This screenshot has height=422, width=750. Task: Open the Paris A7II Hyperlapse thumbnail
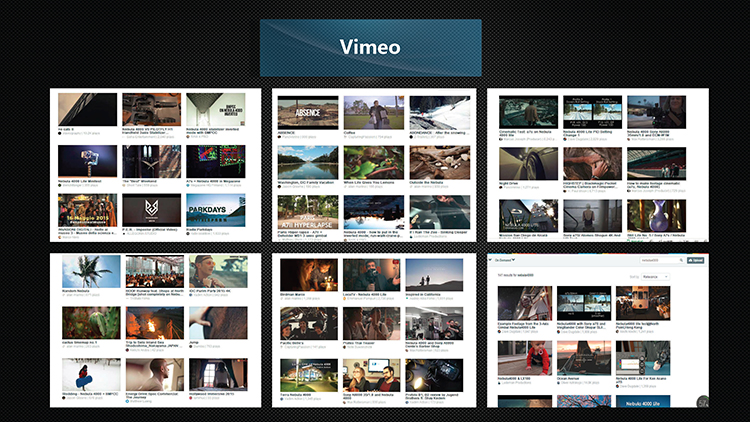point(308,212)
